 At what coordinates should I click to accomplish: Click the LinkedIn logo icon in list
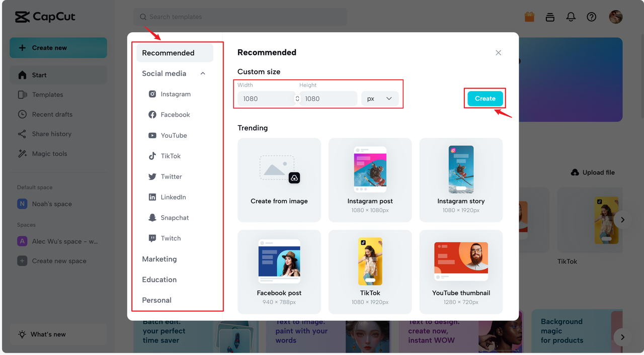(x=152, y=197)
